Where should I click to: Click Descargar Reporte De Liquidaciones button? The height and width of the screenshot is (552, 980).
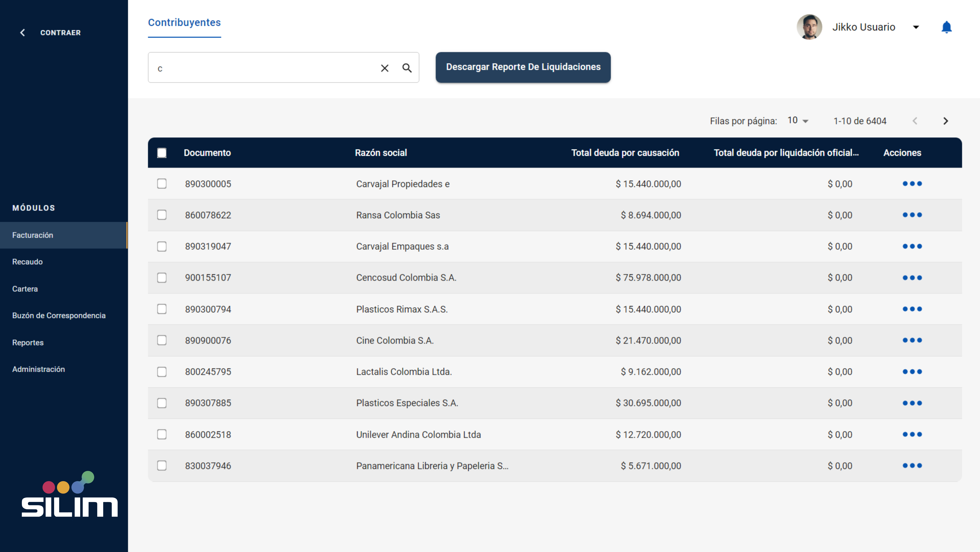click(x=523, y=67)
